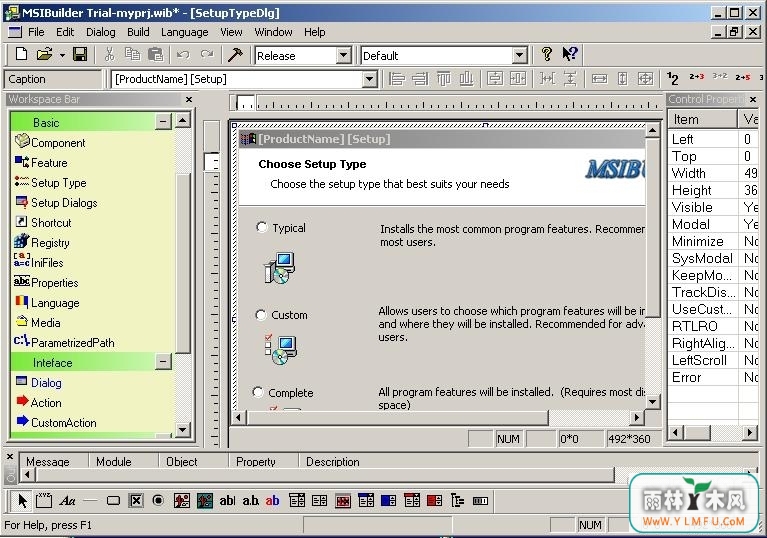
Task: Click the context help pointer icon
Action: (570, 54)
